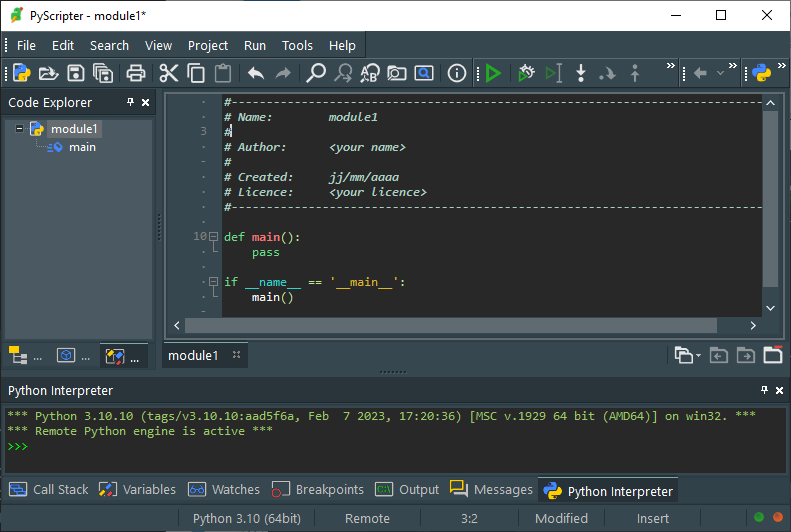Copy selection with the copy icon
The height and width of the screenshot is (532, 791).
click(x=196, y=73)
